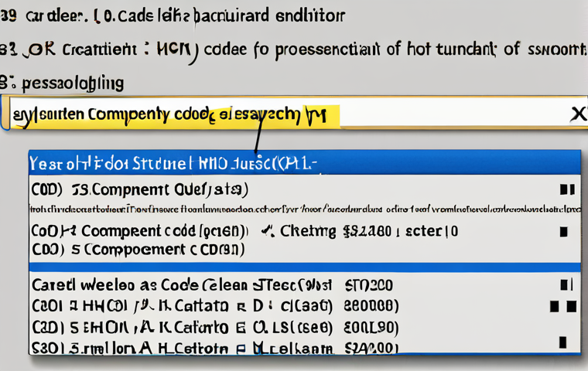Click the checkmark before 'Chekmg'
Screen dimensions: 588x371
[267, 230]
